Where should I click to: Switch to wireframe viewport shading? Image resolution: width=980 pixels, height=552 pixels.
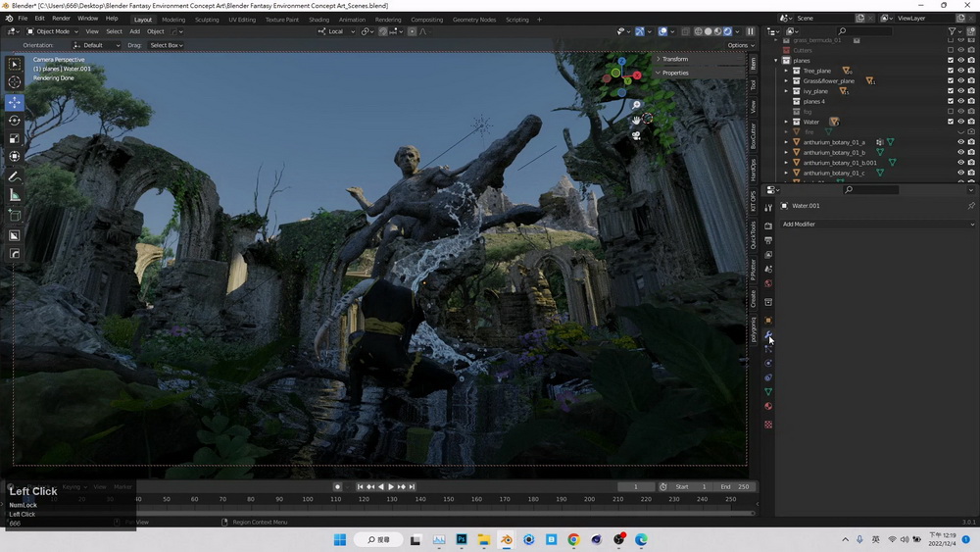[699, 31]
